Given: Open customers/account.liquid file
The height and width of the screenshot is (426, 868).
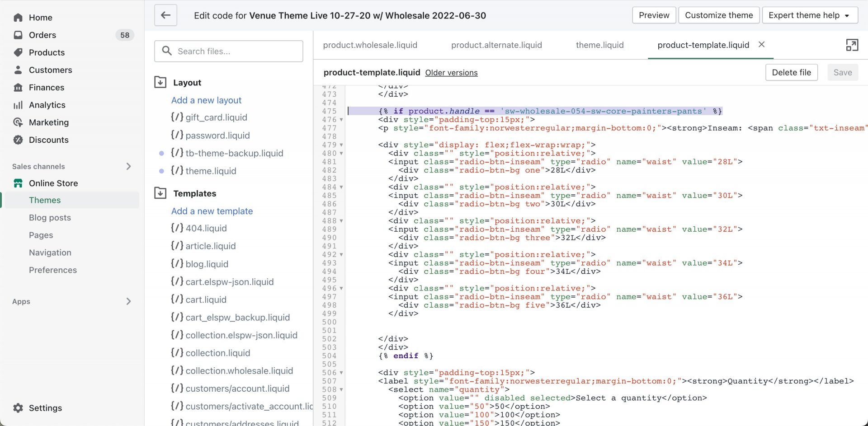Looking at the screenshot, I should [237, 389].
